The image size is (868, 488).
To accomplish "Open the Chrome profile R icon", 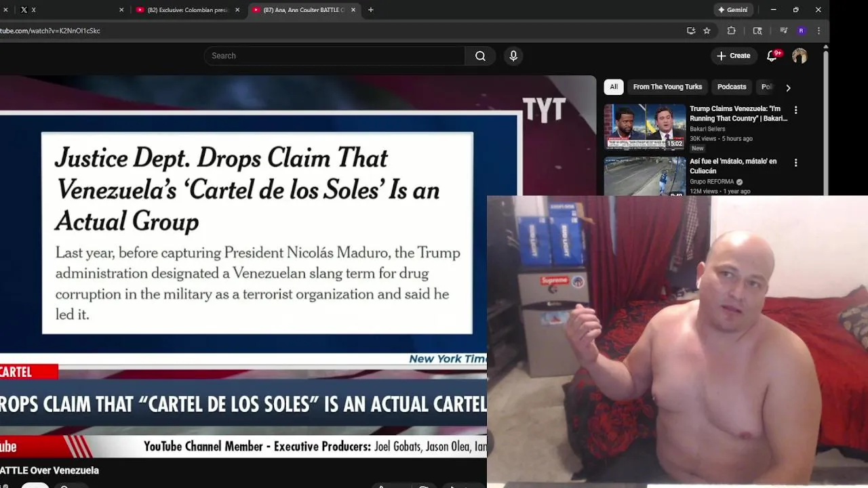I will point(802,30).
